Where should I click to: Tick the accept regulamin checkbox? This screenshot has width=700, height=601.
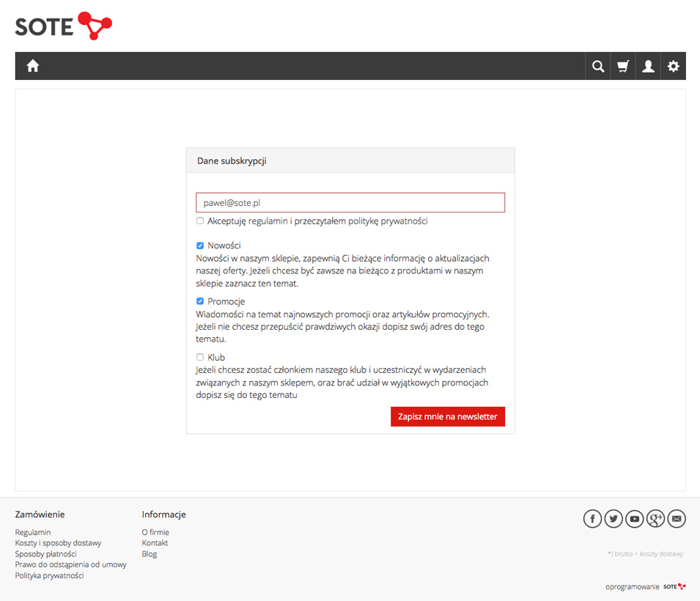click(x=200, y=221)
